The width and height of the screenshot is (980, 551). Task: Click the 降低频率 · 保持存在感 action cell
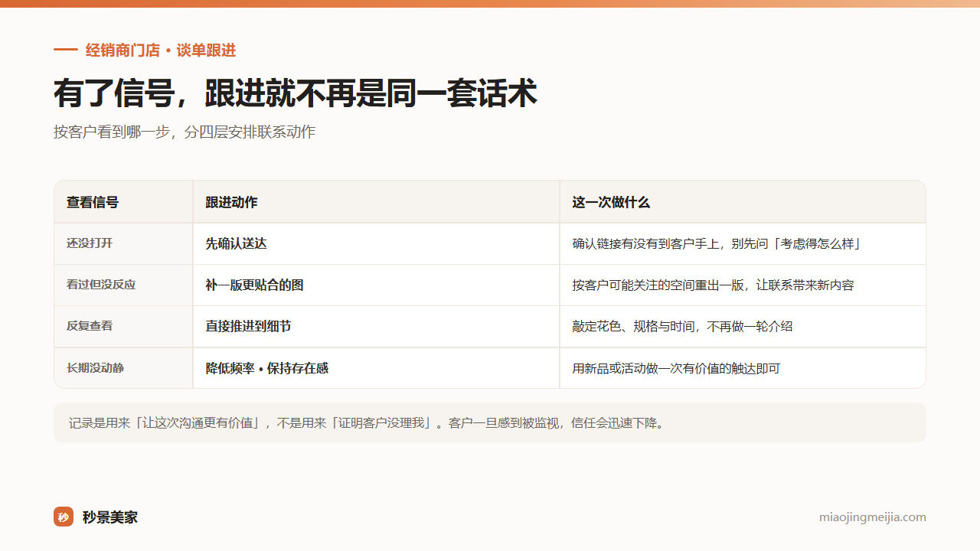tap(376, 368)
